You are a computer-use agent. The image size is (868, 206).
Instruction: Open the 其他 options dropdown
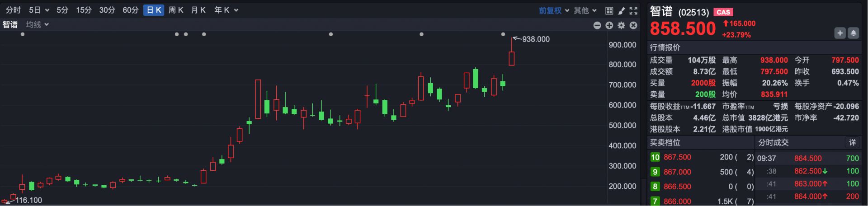pyautogui.click(x=585, y=10)
